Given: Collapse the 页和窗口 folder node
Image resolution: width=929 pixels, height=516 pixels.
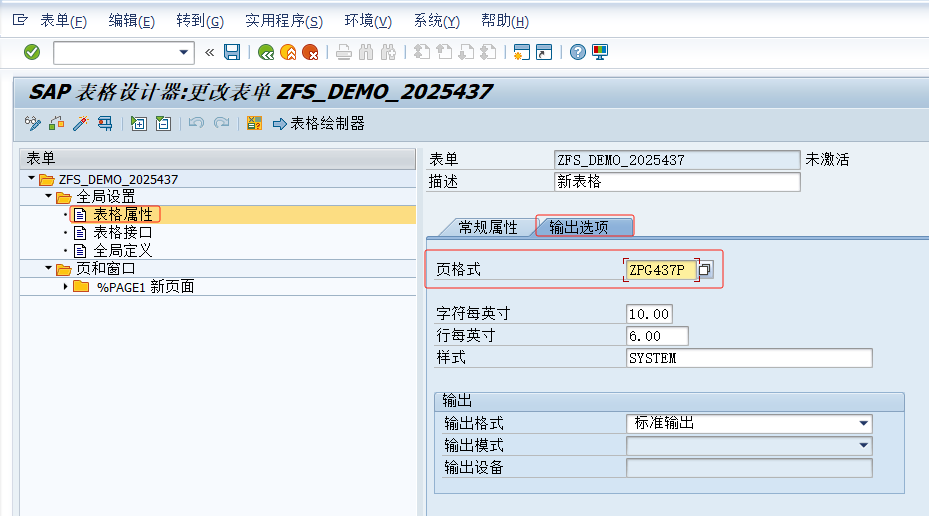Looking at the screenshot, I should pos(49,268).
